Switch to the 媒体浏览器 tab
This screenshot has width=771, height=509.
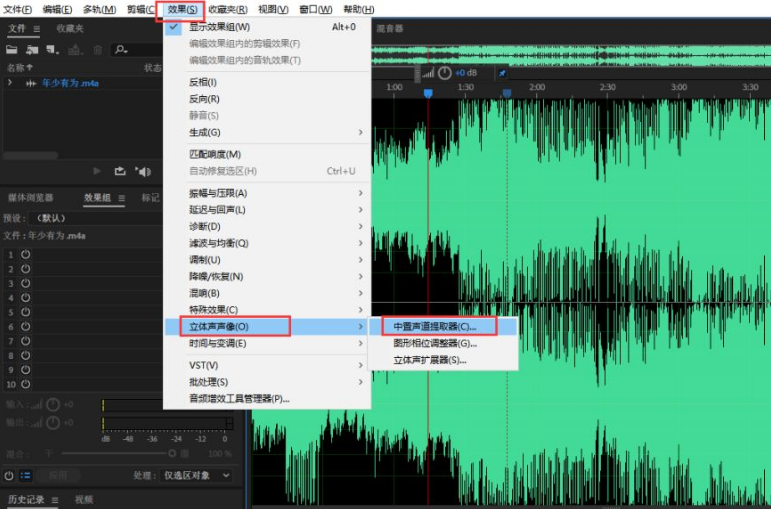pyautogui.click(x=30, y=198)
